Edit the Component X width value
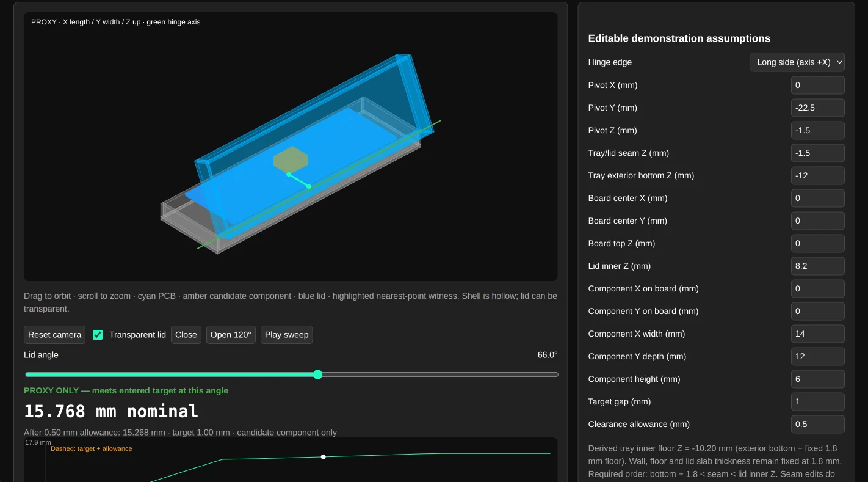This screenshot has height=482, width=868. [817, 334]
